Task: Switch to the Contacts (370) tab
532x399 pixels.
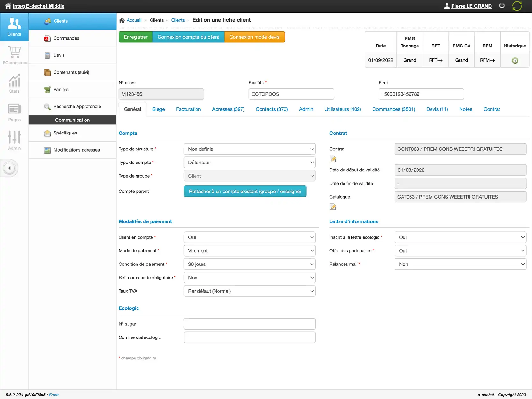Action: tap(272, 109)
